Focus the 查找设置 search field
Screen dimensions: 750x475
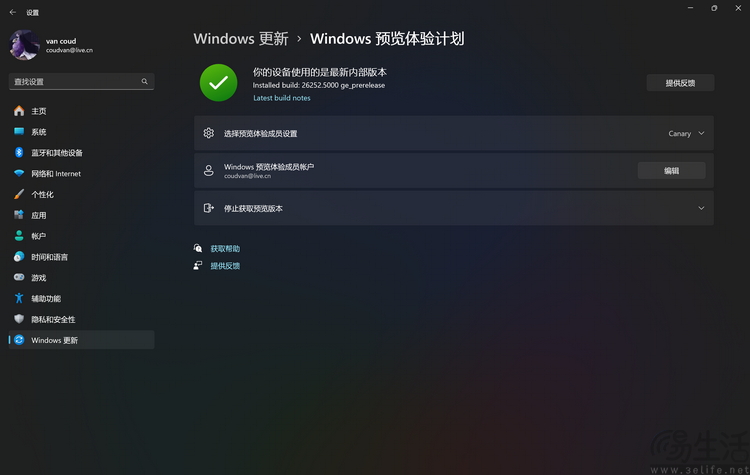click(81, 82)
